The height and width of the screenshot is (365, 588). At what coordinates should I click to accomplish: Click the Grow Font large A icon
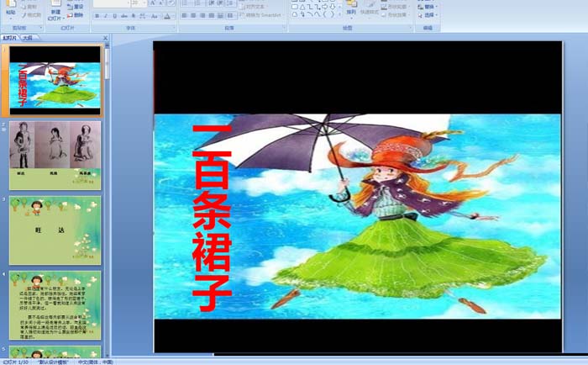(153, 3)
